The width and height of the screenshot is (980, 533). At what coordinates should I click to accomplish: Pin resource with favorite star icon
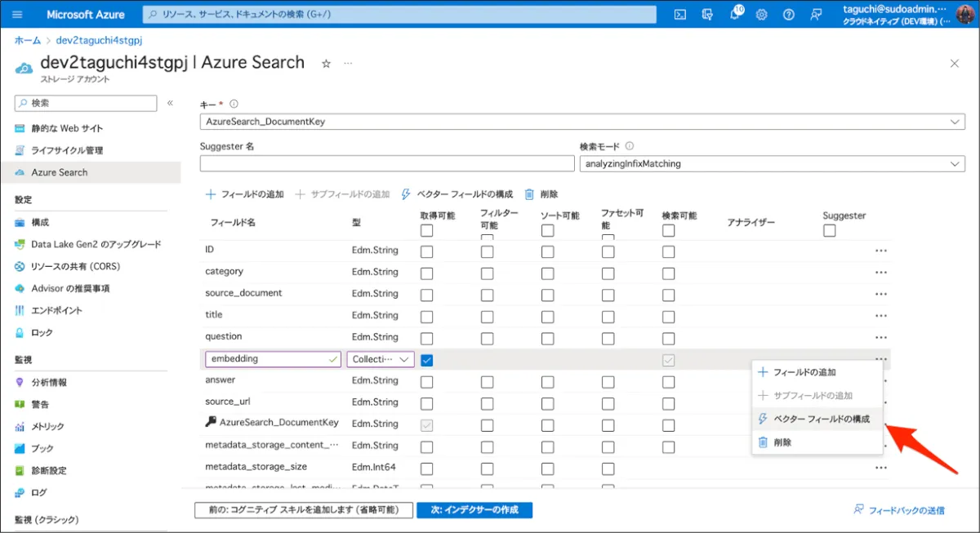pyautogui.click(x=326, y=64)
